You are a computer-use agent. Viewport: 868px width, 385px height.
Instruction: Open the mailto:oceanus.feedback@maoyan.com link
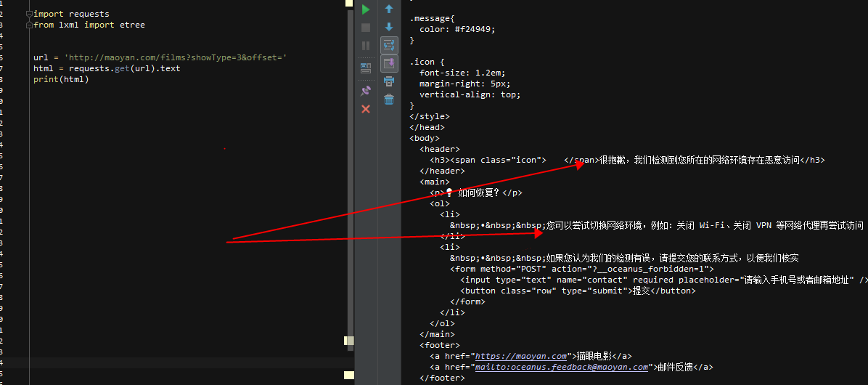pyautogui.click(x=562, y=367)
